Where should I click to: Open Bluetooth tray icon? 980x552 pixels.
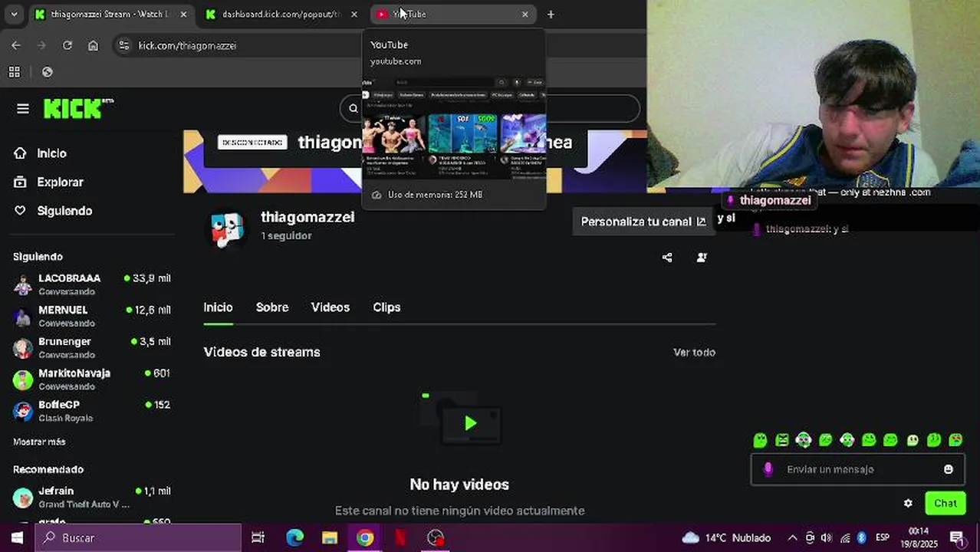point(861,537)
